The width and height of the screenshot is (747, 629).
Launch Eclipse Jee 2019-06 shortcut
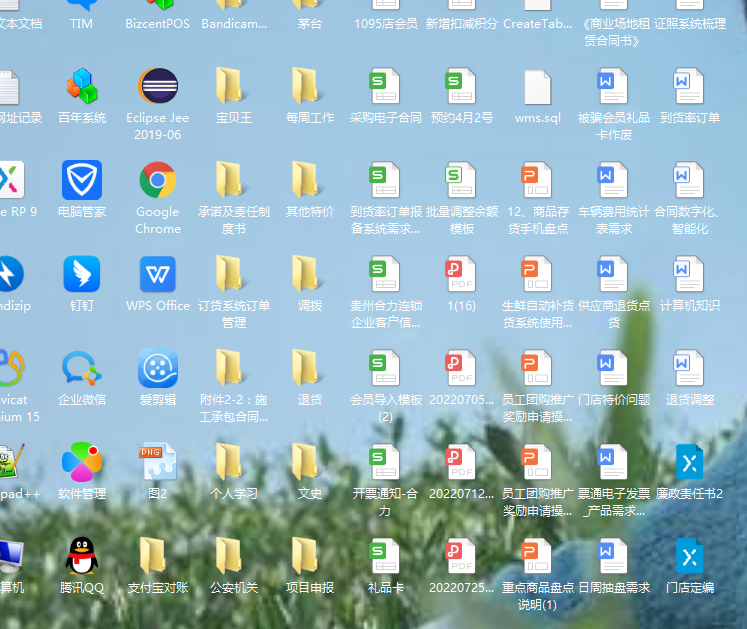coord(157,87)
